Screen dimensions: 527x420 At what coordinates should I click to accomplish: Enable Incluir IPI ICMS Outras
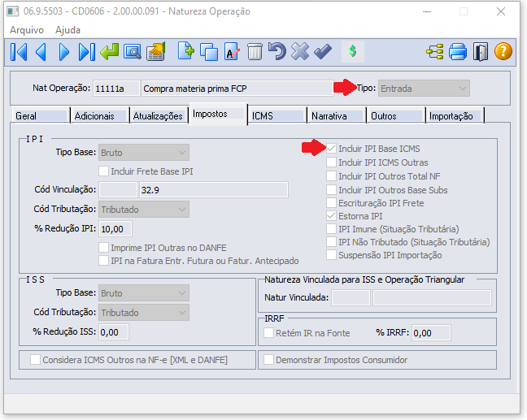click(x=331, y=162)
